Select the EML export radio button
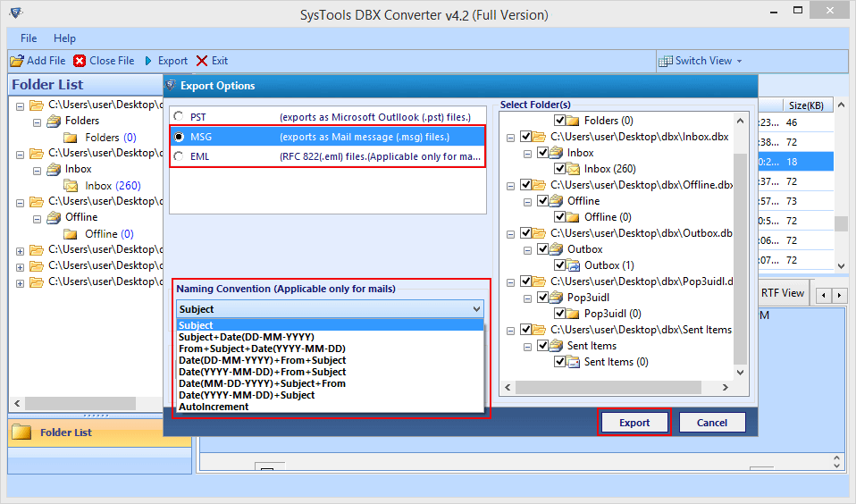 (x=179, y=156)
